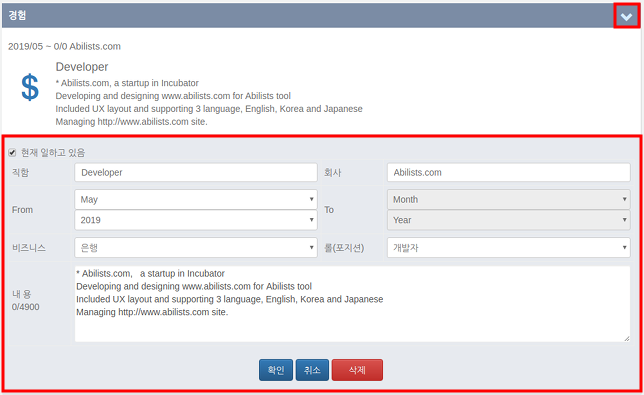Click the textarea resize grip corner
Viewport: 644px width, 395px height.
click(x=627, y=338)
